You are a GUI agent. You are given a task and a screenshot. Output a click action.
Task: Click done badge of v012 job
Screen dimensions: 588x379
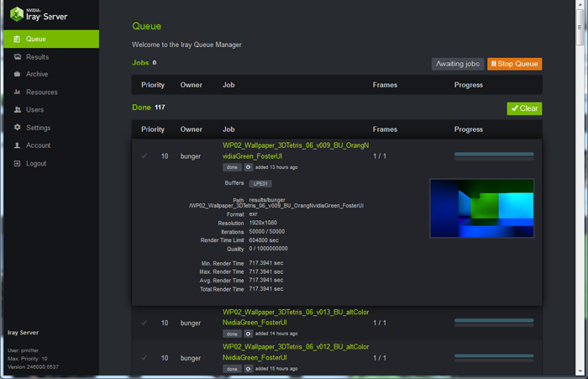232,369
